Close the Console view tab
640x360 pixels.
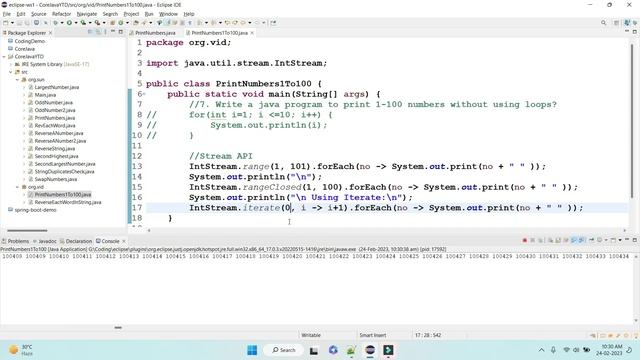pos(124,241)
